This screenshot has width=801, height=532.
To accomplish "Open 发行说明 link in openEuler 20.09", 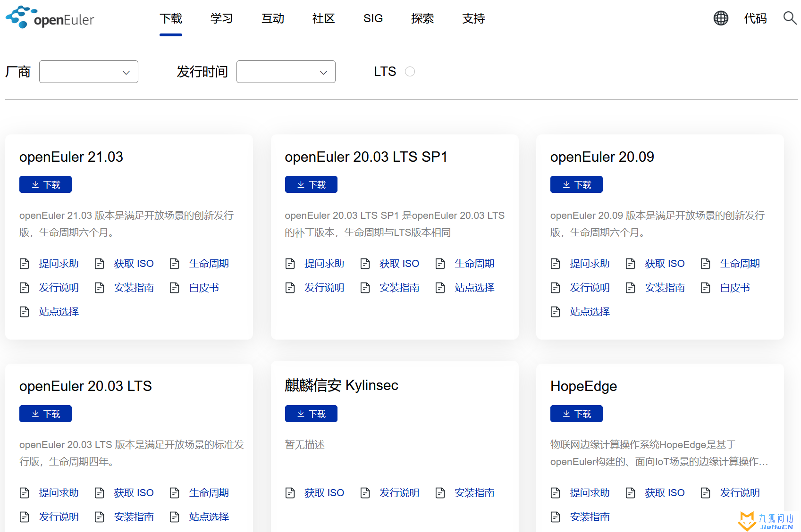I will click(590, 288).
